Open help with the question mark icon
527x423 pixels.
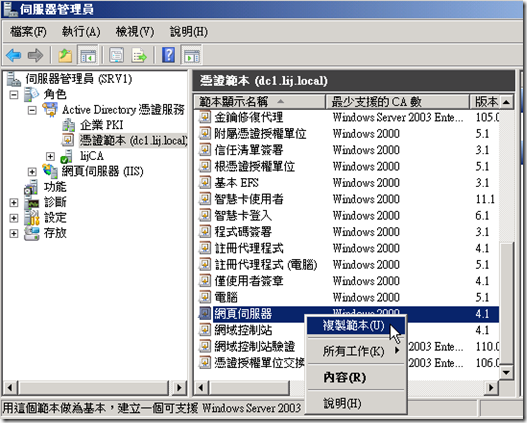[168, 55]
